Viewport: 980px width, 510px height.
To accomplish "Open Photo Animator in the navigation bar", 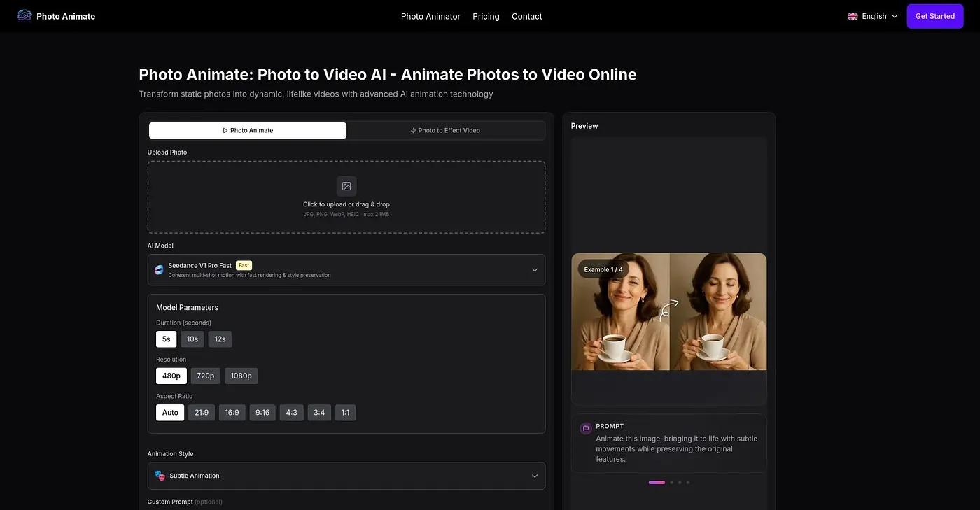I will (430, 16).
